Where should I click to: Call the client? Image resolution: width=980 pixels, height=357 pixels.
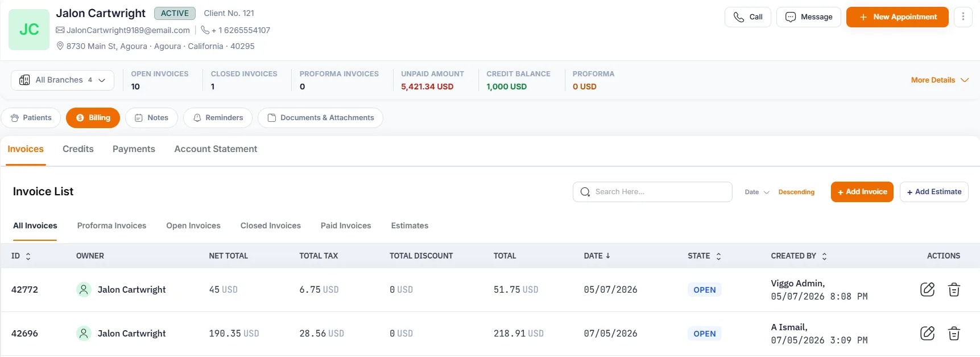pyautogui.click(x=747, y=17)
